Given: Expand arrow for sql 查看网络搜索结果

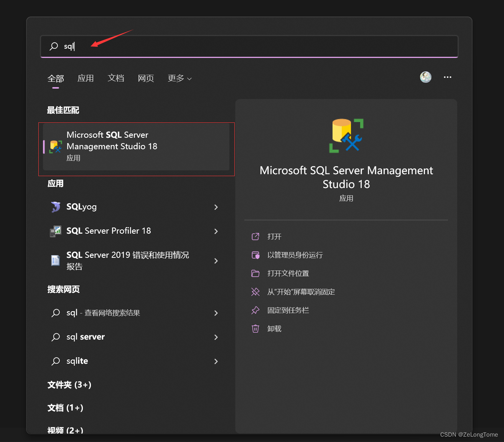Looking at the screenshot, I should tap(216, 313).
